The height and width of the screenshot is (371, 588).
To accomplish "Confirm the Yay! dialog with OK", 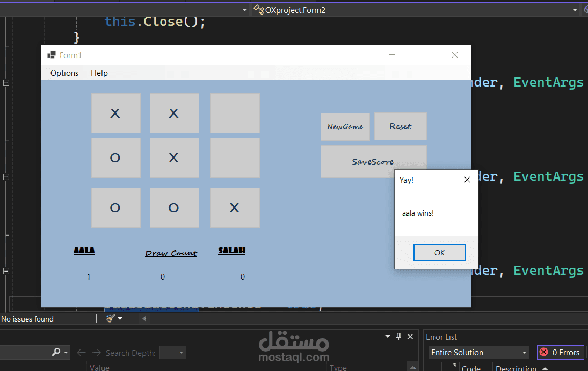I will click(x=439, y=252).
